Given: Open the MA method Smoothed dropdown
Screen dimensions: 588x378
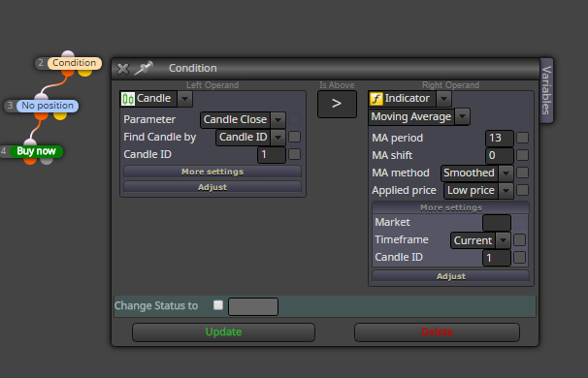Looking at the screenshot, I should pos(506,173).
